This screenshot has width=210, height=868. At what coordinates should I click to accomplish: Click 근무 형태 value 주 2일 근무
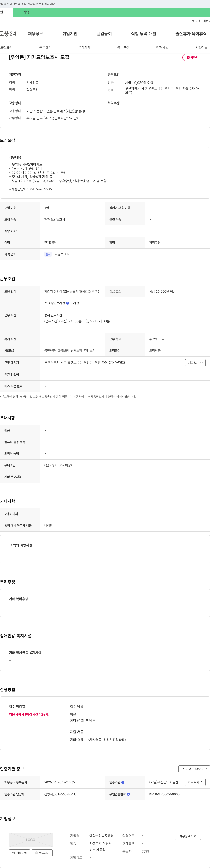pos(157,339)
